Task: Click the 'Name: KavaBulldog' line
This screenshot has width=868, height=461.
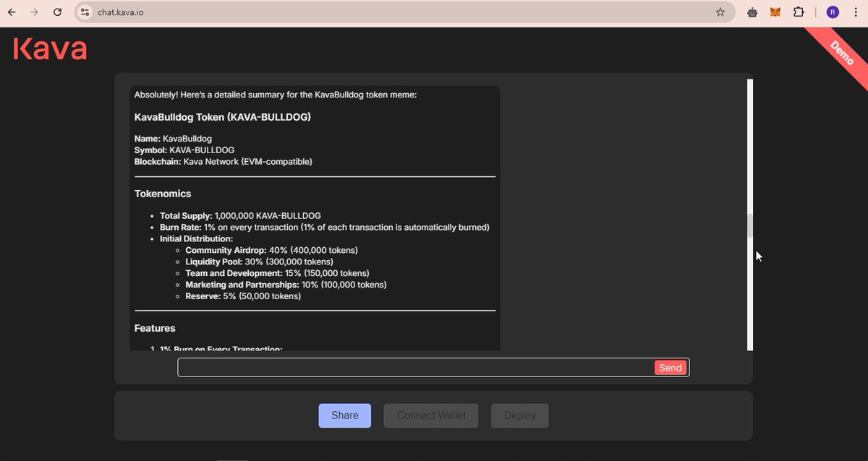Action: tap(173, 138)
